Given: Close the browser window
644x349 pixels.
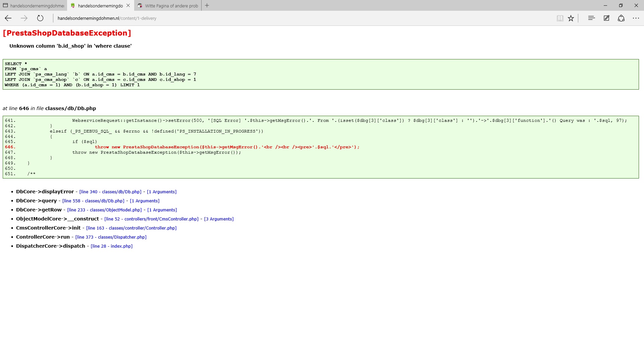Looking at the screenshot, I should 636,5.
